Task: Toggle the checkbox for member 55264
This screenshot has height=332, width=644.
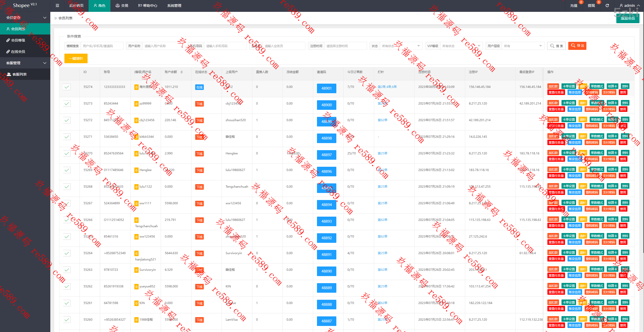Action: coord(67,253)
